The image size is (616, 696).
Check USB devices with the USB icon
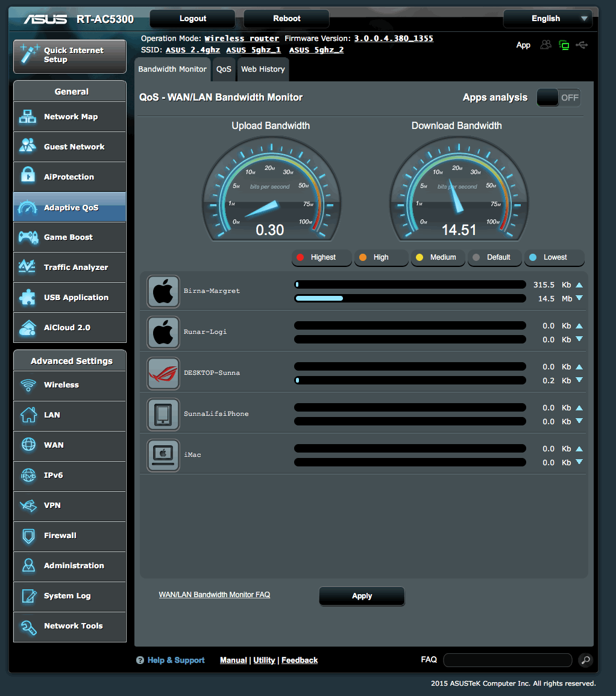point(581,45)
